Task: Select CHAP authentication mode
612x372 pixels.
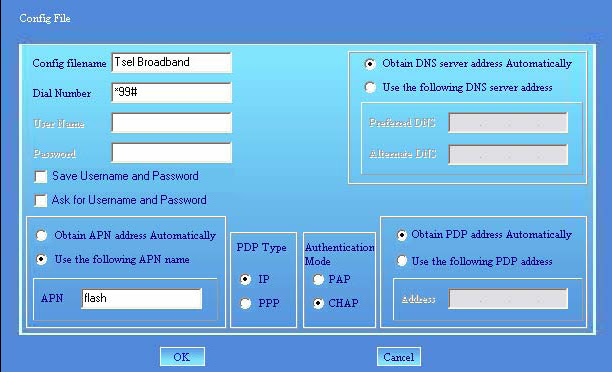Action: (318, 303)
